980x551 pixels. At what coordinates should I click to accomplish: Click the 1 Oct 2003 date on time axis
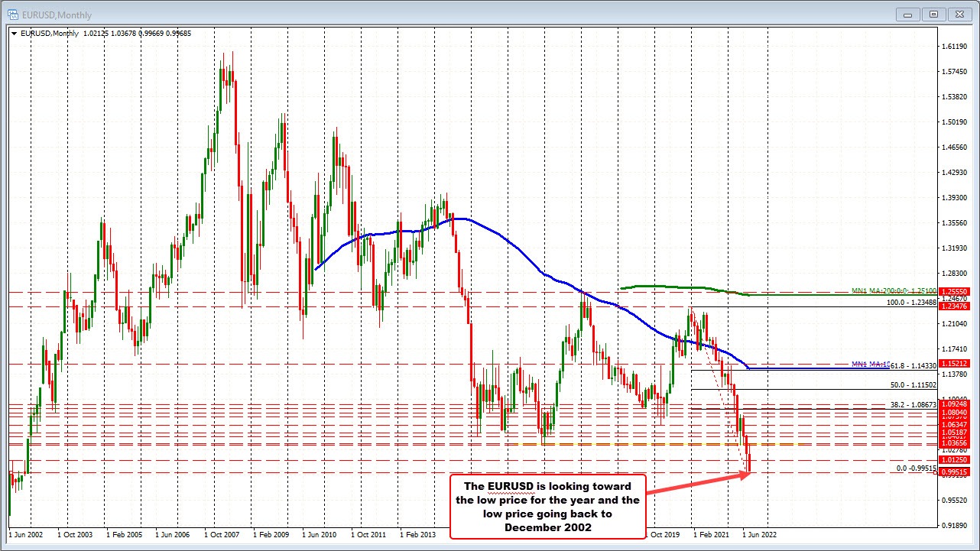(x=75, y=535)
